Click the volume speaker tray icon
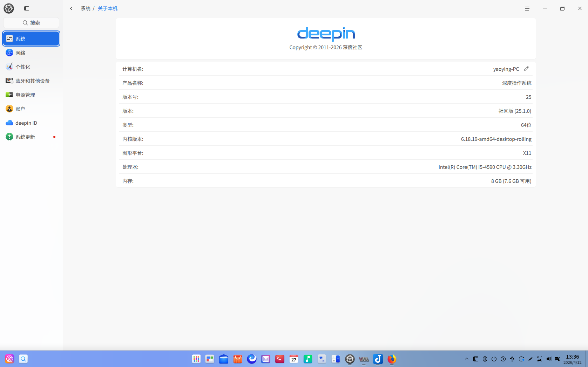Viewport: 588px width, 367px height. click(x=549, y=359)
